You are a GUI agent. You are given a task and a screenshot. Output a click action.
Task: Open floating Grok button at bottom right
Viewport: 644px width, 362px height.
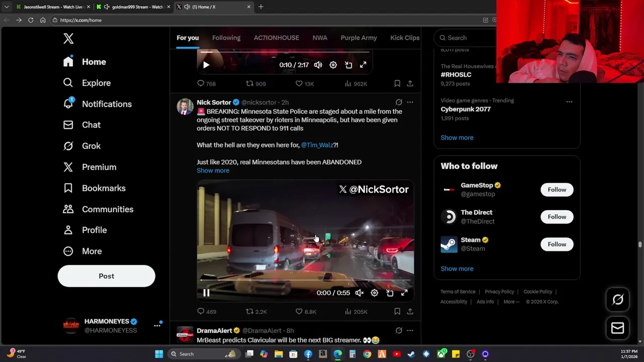pyautogui.click(x=618, y=300)
